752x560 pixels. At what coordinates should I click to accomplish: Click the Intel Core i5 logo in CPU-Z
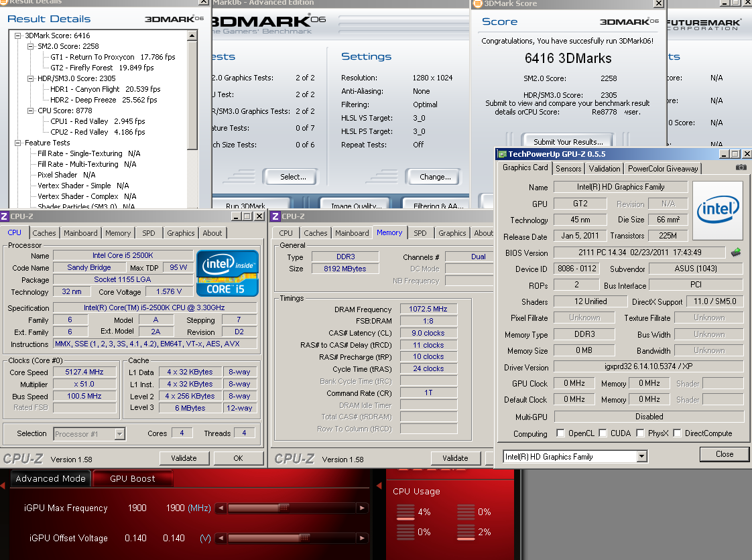tap(227, 273)
